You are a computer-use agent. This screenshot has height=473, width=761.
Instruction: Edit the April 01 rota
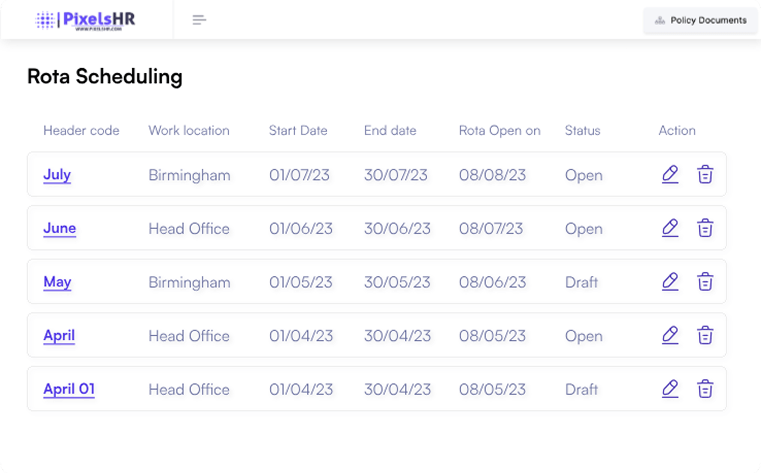[670, 389]
